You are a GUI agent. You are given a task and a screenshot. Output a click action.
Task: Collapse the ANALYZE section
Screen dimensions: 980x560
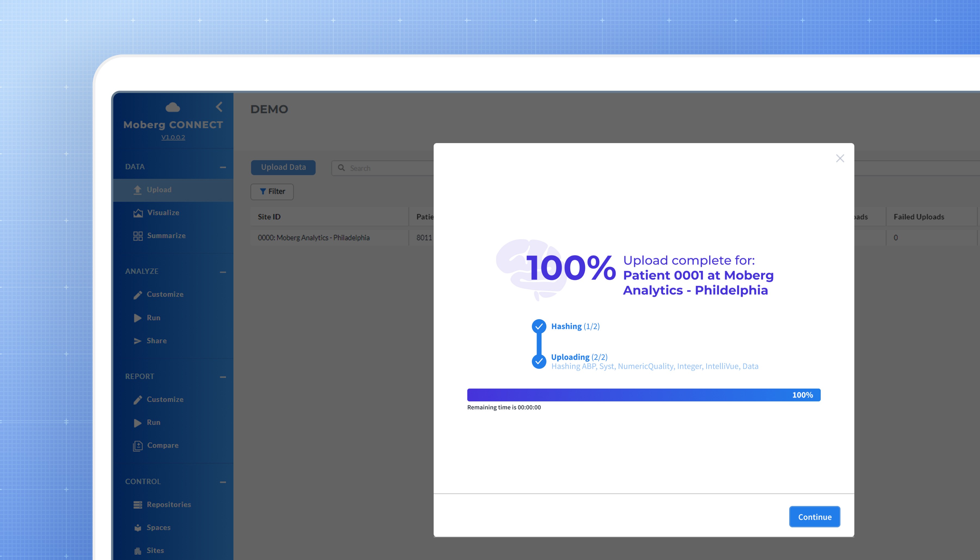tap(223, 272)
